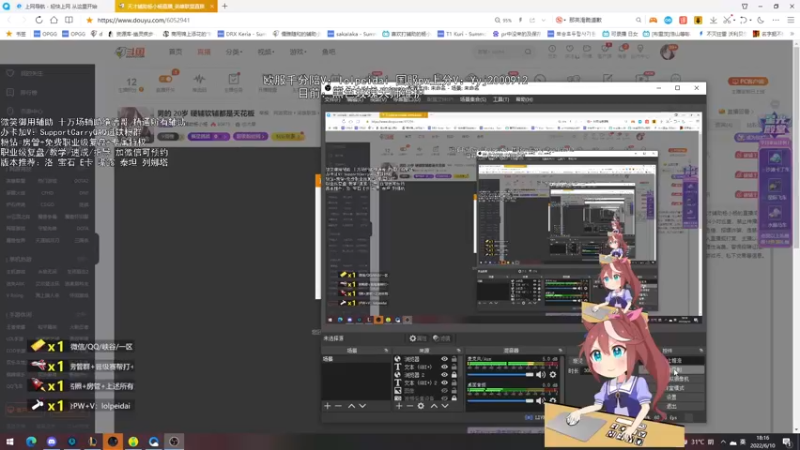
Task: Add a scene with OBS scenes plus icon
Action: 328,406
